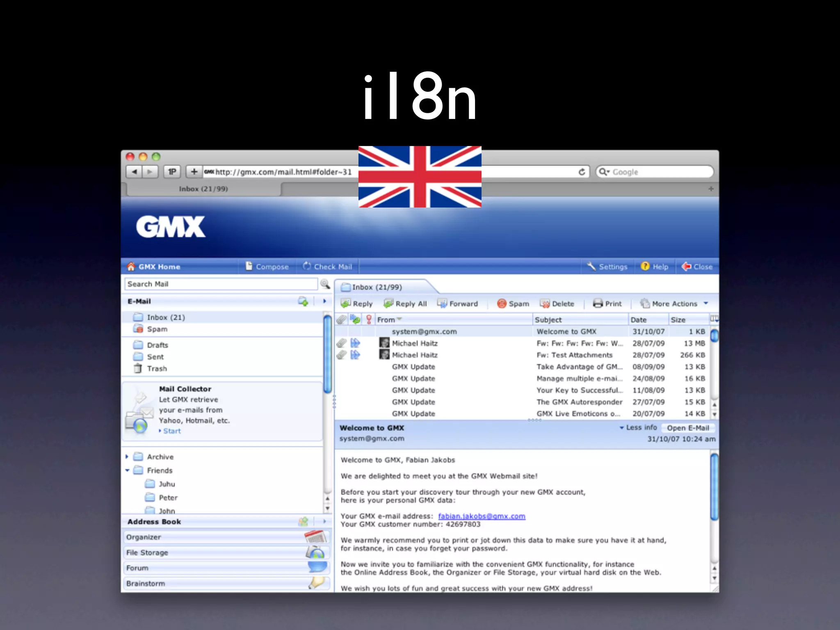This screenshot has width=840, height=630.
Task: Open the File Storage section
Action: [x=226, y=552]
